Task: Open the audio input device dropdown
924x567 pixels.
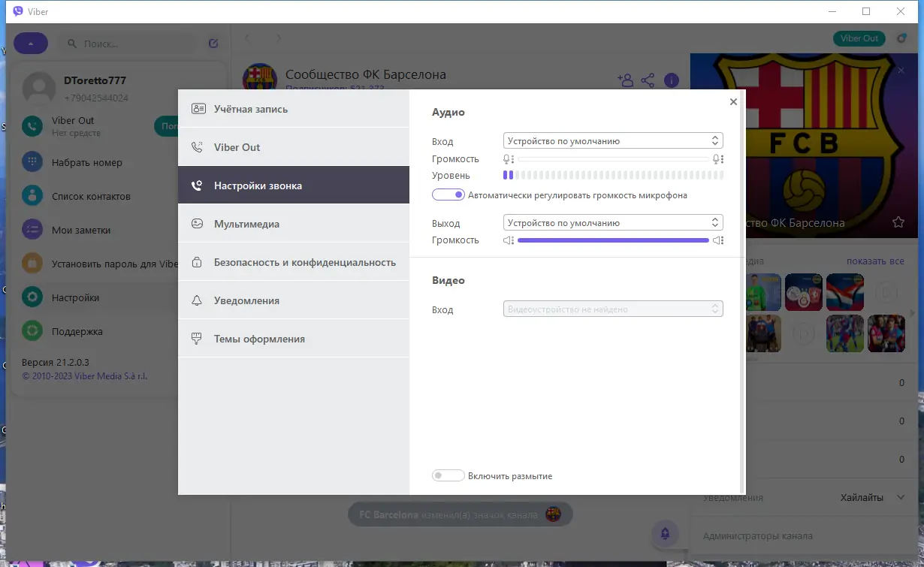Action: click(x=613, y=140)
